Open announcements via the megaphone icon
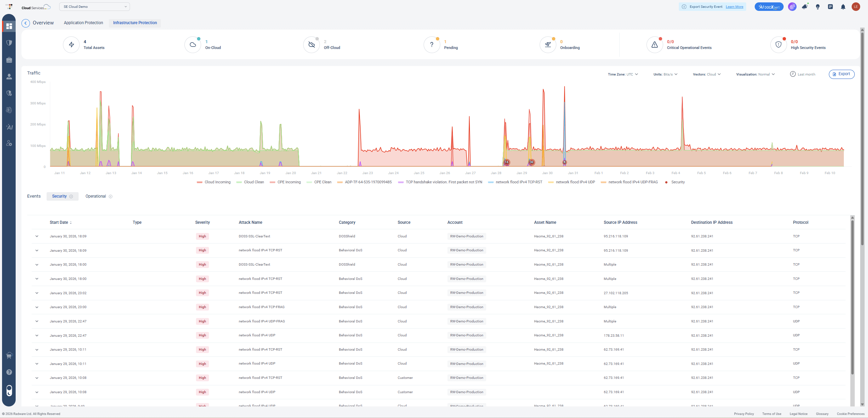The image size is (868, 418). point(805,6)
